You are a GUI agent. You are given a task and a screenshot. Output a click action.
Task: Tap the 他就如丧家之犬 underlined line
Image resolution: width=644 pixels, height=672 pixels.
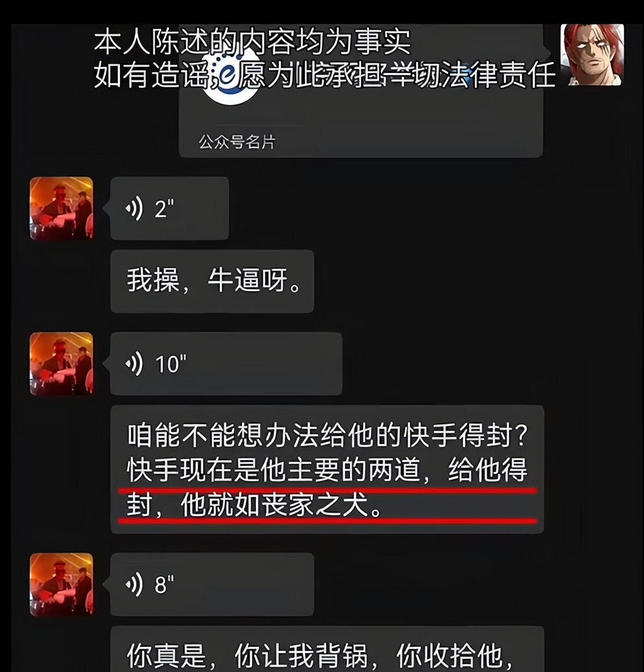tap(254, 505)
